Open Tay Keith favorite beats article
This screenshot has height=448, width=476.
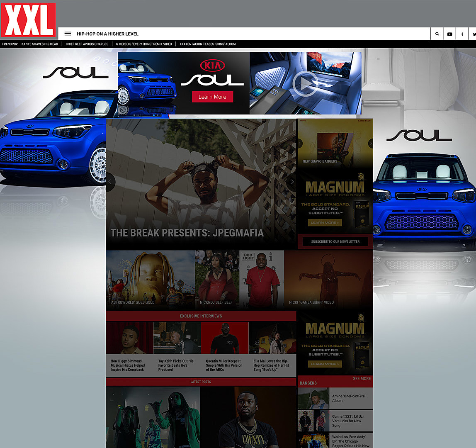coord(176,365)
